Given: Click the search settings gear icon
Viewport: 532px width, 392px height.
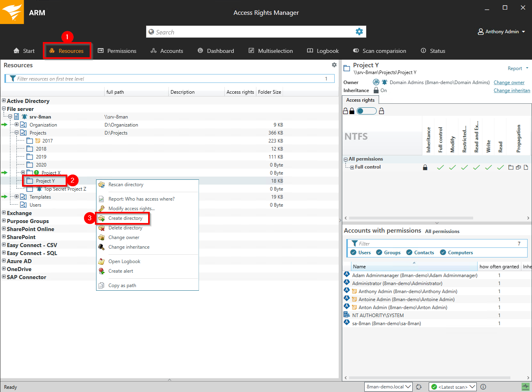Looking at the screenshot, I should pyautogui.click(x=359, y=32).
